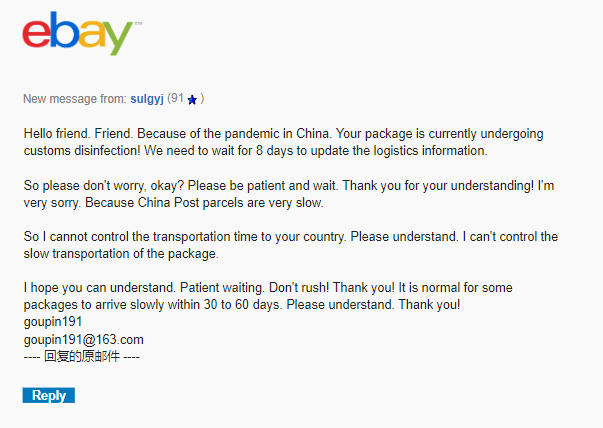Click the Reply button
This screenshot has width=603, height=428.
pyautogui.click(x=48, y=395)
